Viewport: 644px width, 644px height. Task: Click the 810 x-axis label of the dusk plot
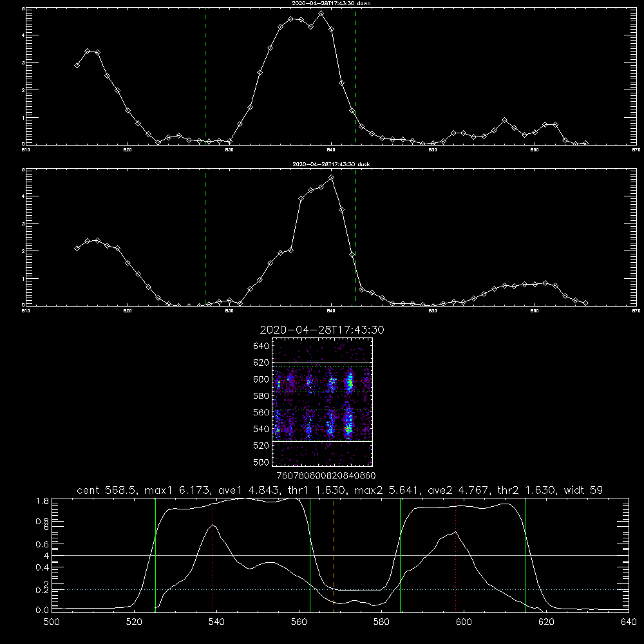(x=26, y=311)
